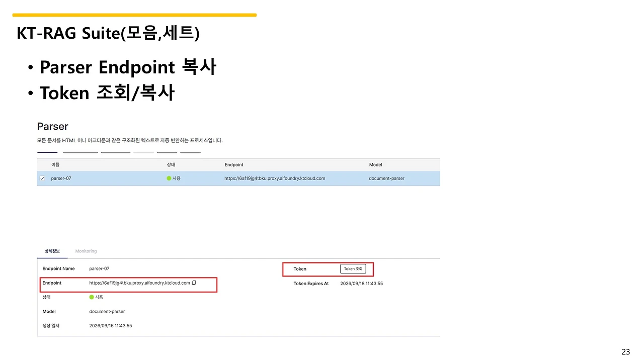The image size is (644, 362).
Task: Click the endpoint URL text in details panel
Action: (x=139, y=283)
